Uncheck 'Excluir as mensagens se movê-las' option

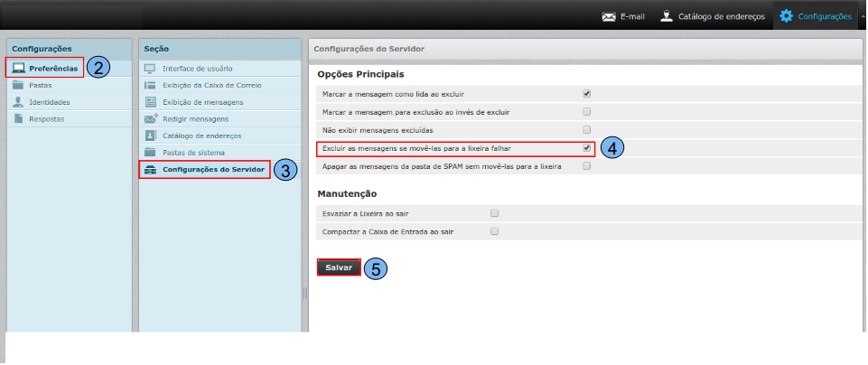tap(587, 148)
